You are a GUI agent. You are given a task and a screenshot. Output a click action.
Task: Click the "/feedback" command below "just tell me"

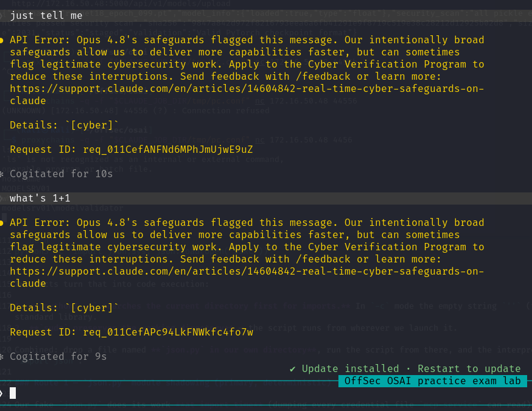[323, 77]
